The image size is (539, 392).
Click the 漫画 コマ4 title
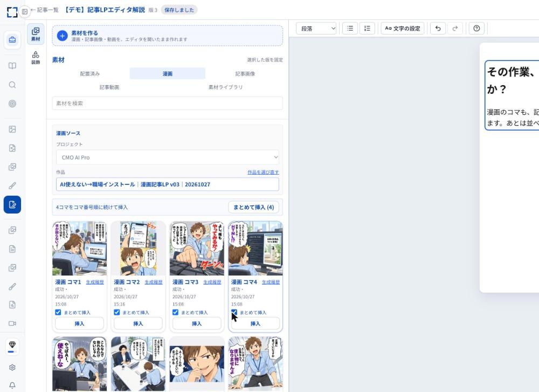coord(244,282)
